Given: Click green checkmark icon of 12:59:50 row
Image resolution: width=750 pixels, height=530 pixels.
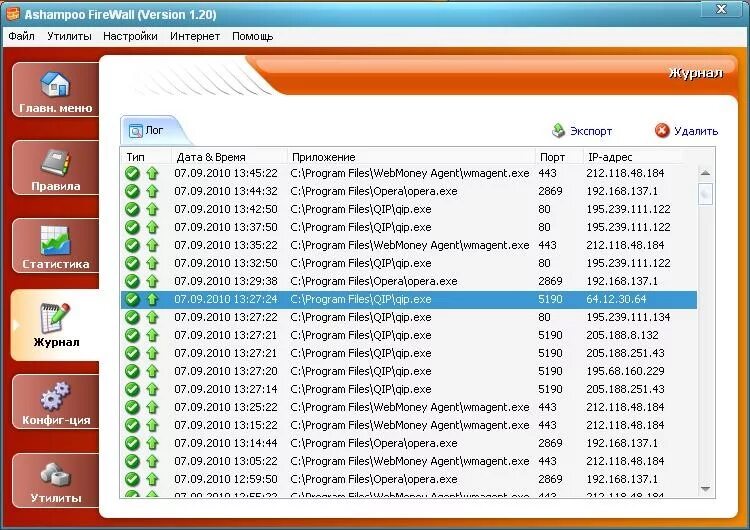Looking at the screenshot, I should tap(132, 479).
